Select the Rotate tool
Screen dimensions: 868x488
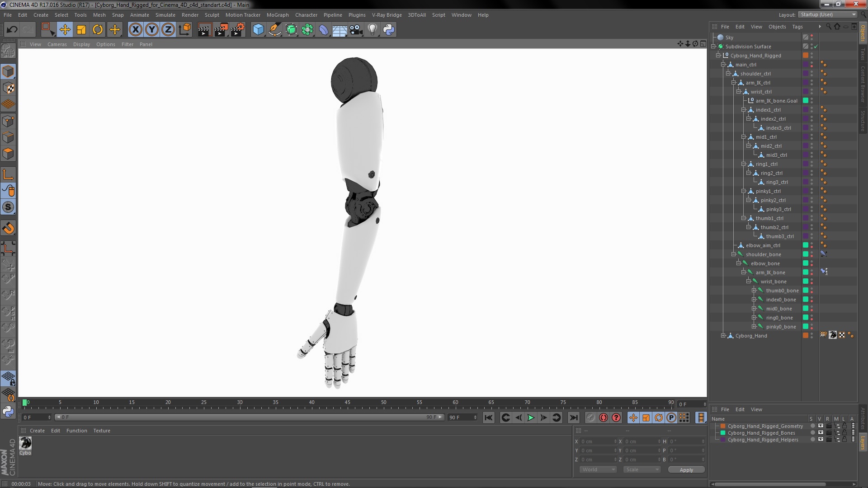pyautogui.click(x=98, y=30)
